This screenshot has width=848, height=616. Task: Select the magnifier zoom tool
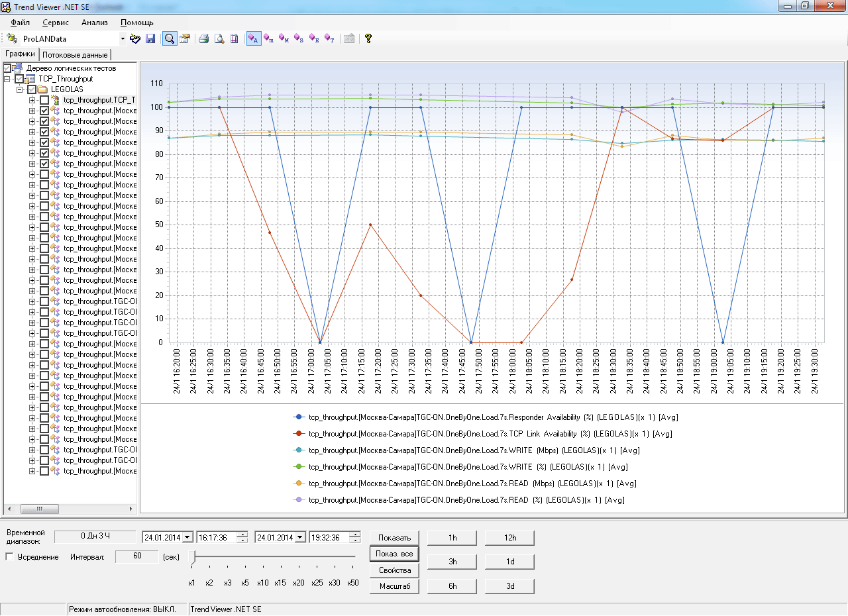coord(170,39)
